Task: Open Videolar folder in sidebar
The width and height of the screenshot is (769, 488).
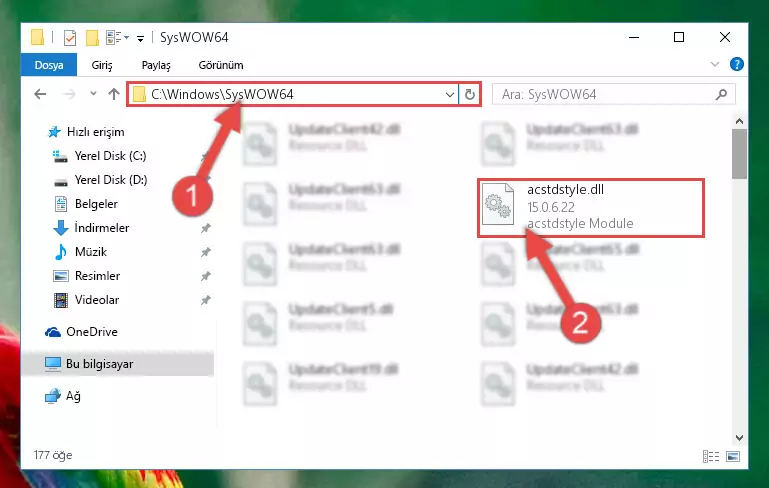Action: (97, 300)
